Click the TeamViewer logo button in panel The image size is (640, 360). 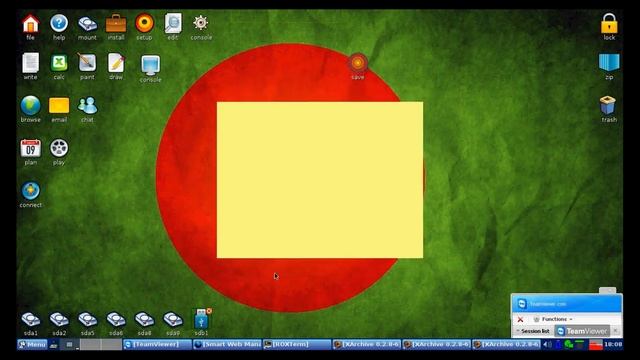pyautogui.click(x=583, y=331)
